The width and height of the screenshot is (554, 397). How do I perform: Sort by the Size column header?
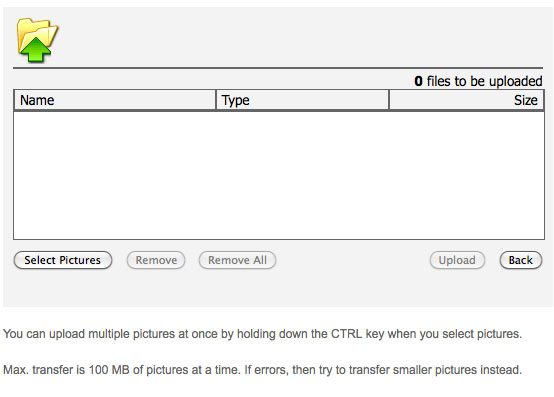(466, 100)
